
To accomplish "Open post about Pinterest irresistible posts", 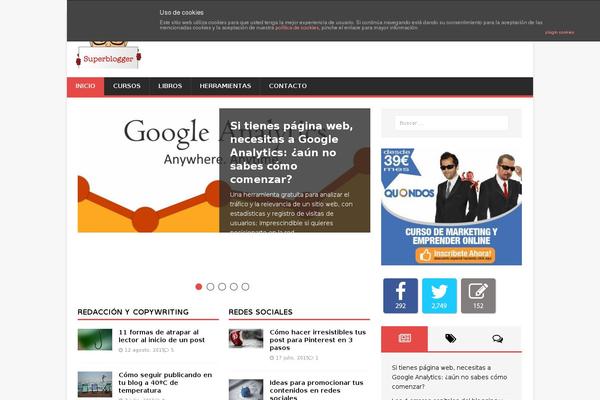I will 318,340.
